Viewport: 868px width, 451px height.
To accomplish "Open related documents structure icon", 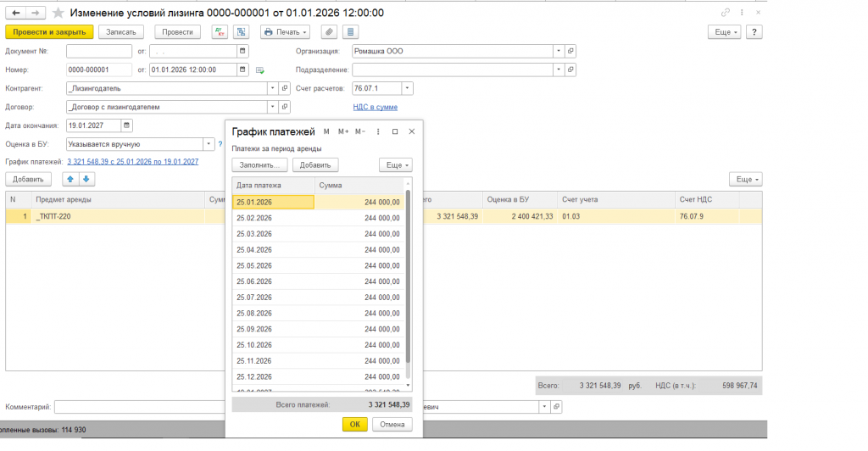I will point(241,32).
